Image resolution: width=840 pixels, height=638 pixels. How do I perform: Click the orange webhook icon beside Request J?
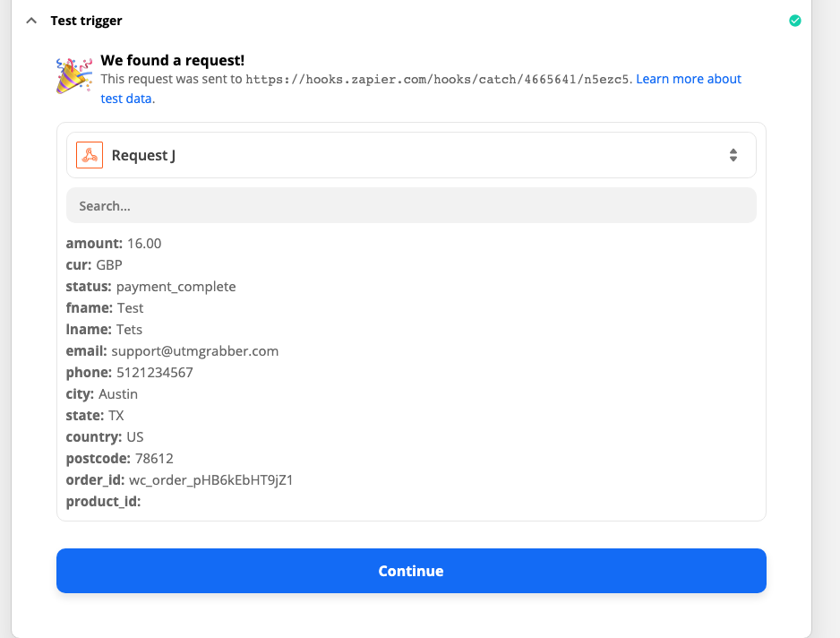tap(90, 155)
